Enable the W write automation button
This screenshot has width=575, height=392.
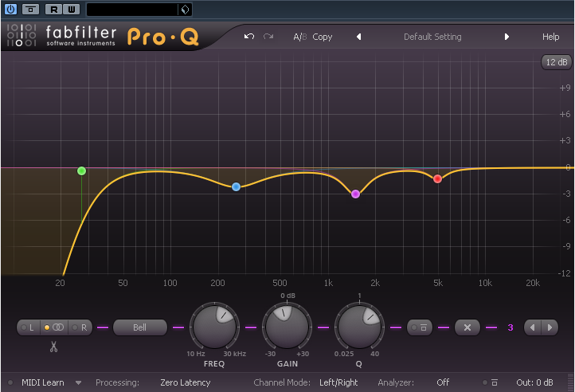(72, 10)
